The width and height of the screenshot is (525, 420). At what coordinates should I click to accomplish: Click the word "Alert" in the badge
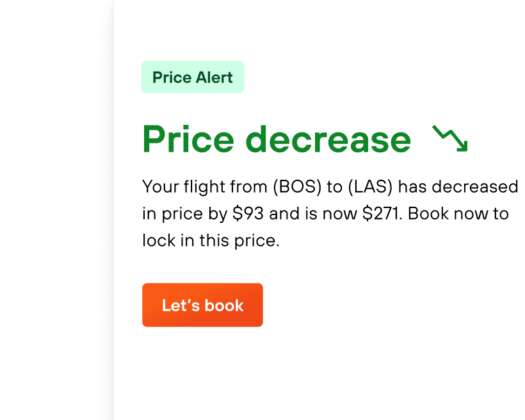pos(214,77)
